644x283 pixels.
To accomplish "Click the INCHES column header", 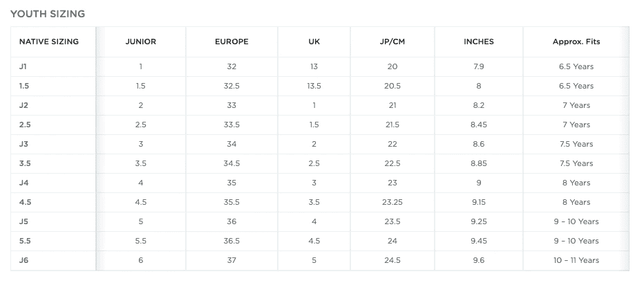I will click(478, 42).
